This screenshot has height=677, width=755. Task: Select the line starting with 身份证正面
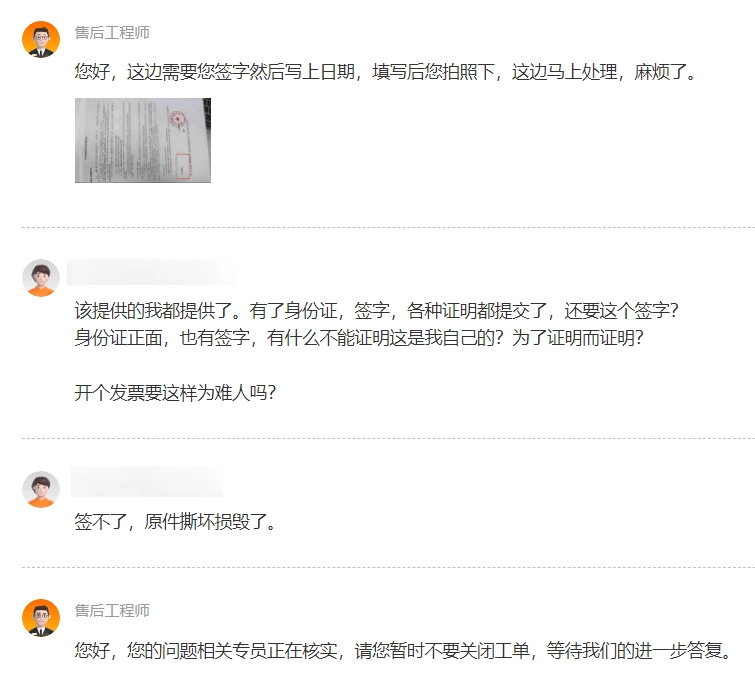359,338
